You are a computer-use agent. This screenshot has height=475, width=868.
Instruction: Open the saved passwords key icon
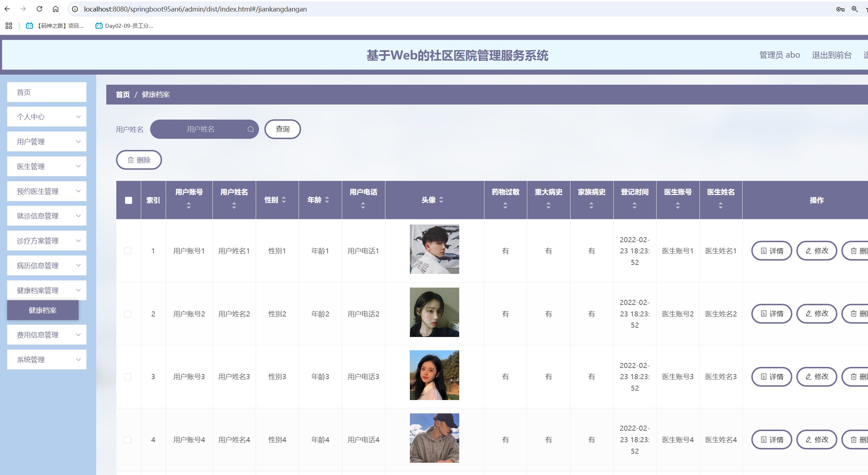(x=840, y=9)
